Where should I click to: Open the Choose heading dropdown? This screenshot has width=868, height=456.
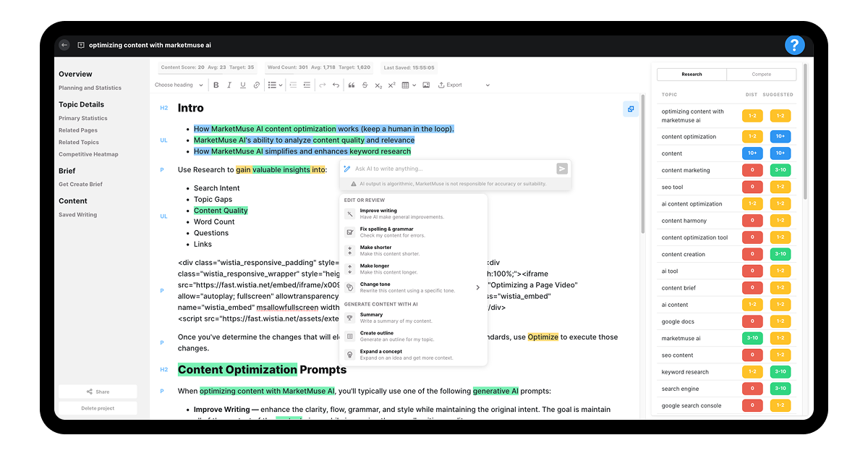(179, 85)
